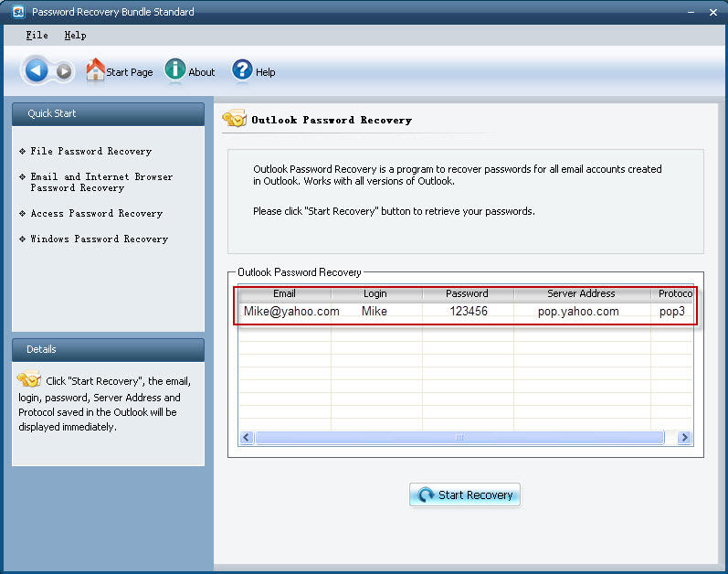This screenshot has height=574, width=728.
Task: Open the File menu
Action: coord(37,35)
